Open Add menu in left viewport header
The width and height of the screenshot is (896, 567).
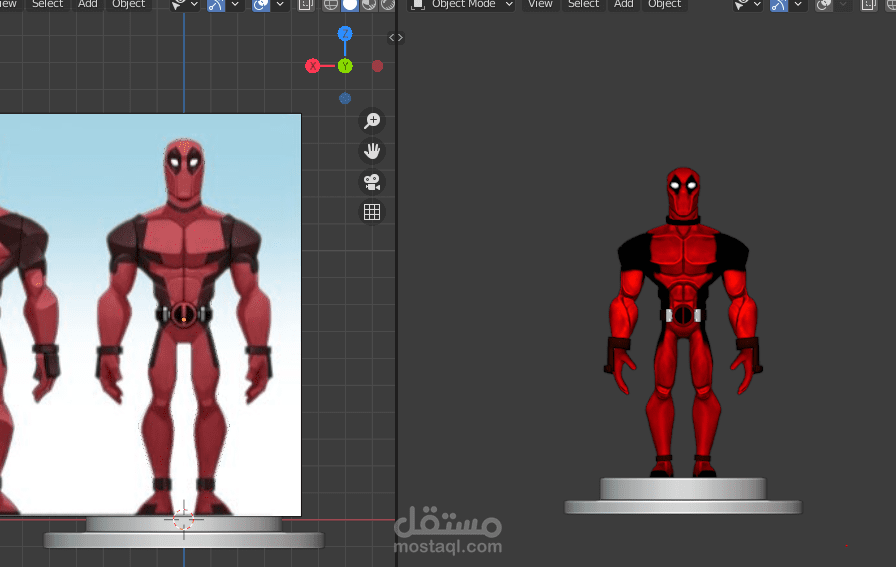click(87, 4)
